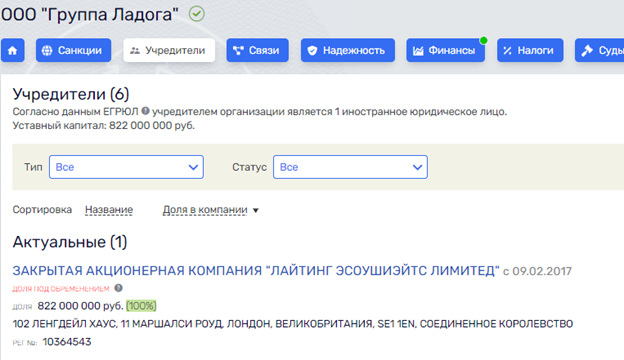This screenshot has height=360, width=624.
Task: Click the encumbrance help question icon
Action: click(119, 288)
